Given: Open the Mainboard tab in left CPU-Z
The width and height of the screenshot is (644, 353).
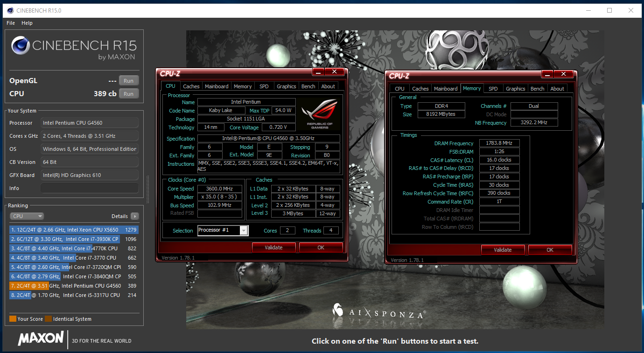Looking at the screenshot, I should click(x=217, y=86).
